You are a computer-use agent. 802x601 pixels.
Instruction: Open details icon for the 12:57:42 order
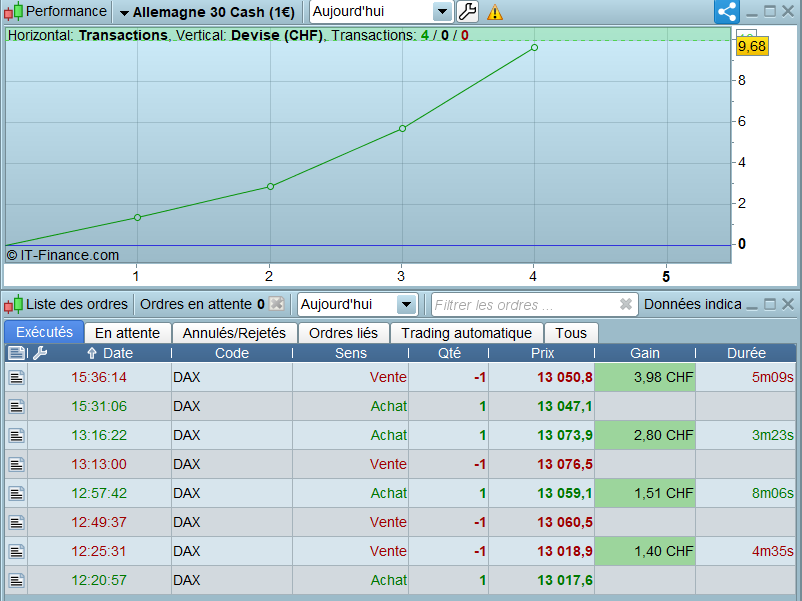click(x=16, y=494)
